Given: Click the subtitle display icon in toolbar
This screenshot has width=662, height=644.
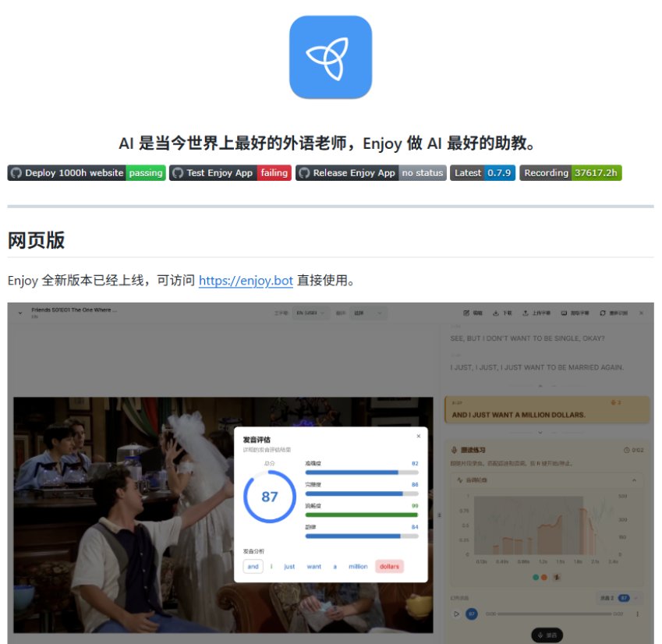Looking at the screenshot, I should click(564, 313).
